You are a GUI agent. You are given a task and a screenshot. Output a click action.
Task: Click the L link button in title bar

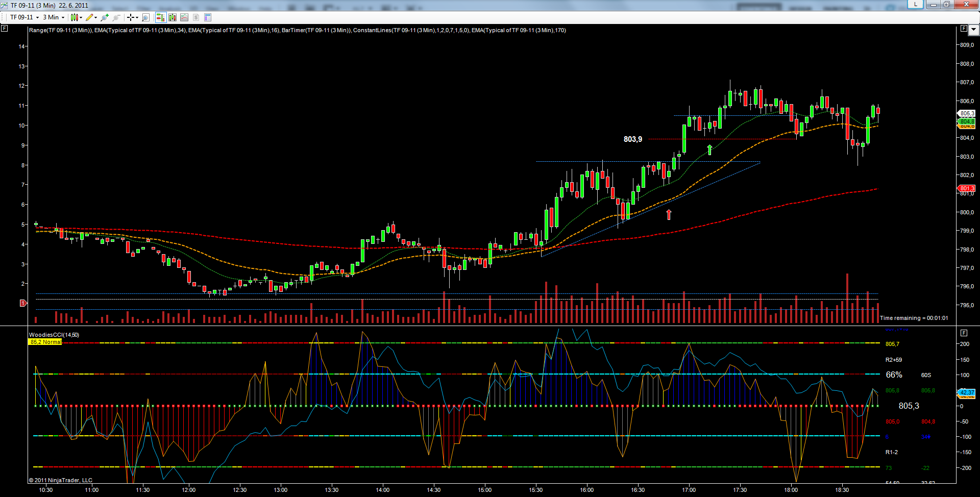coord(915,5)
